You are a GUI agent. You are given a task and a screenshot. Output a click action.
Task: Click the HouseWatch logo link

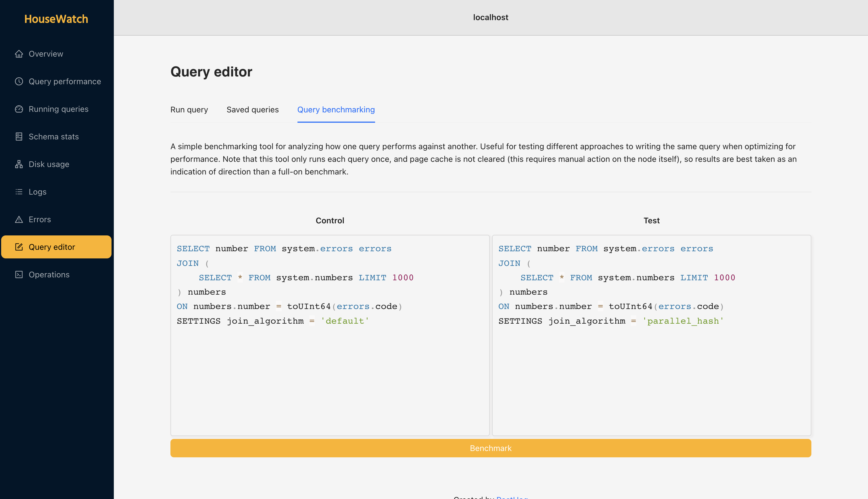[57, 18]
